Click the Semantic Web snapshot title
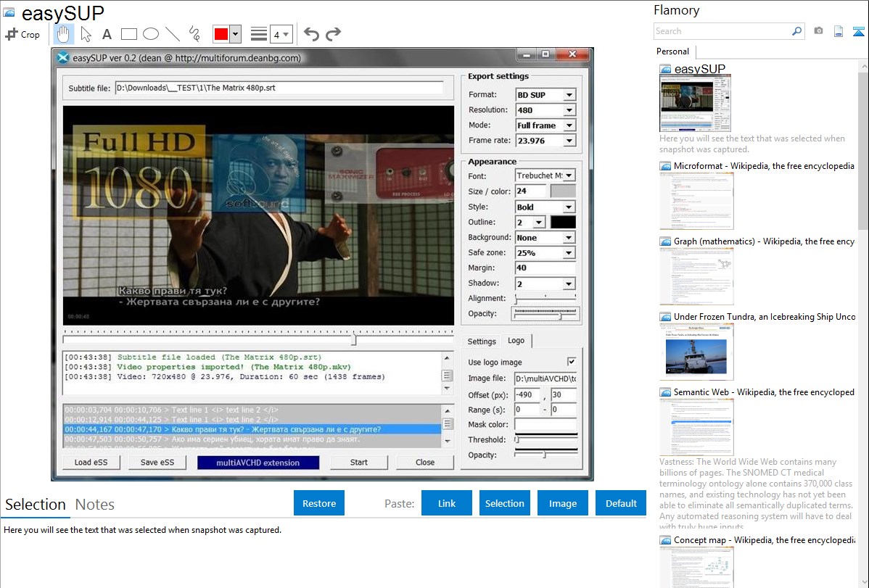Image resolution: width=869 pixels, height=588 pixels. 764,392
